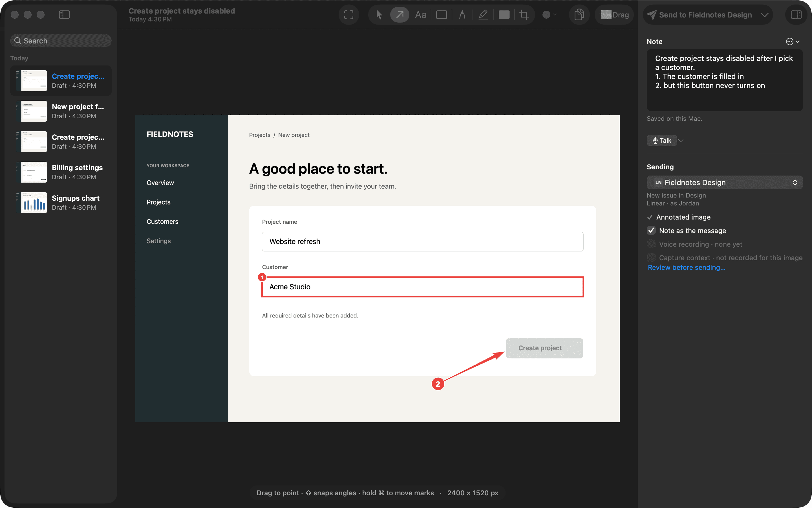Select the selected blue Create projec... draft
This screenshot has width=812, height=508.
(61, 81)
